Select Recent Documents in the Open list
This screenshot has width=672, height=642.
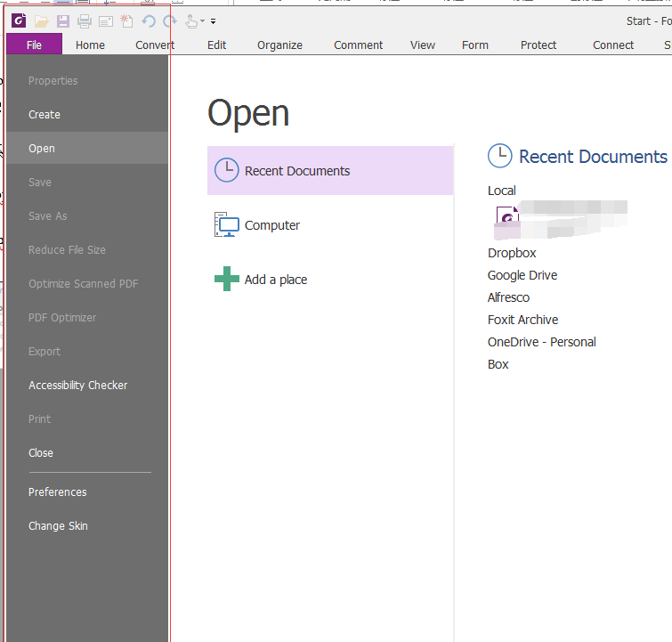click(x=296, y=171)
